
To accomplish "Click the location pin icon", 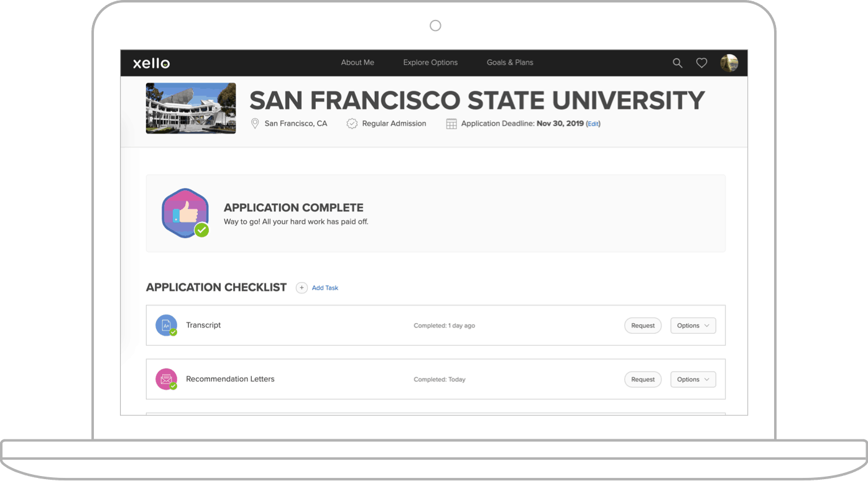I will [255, 124].
